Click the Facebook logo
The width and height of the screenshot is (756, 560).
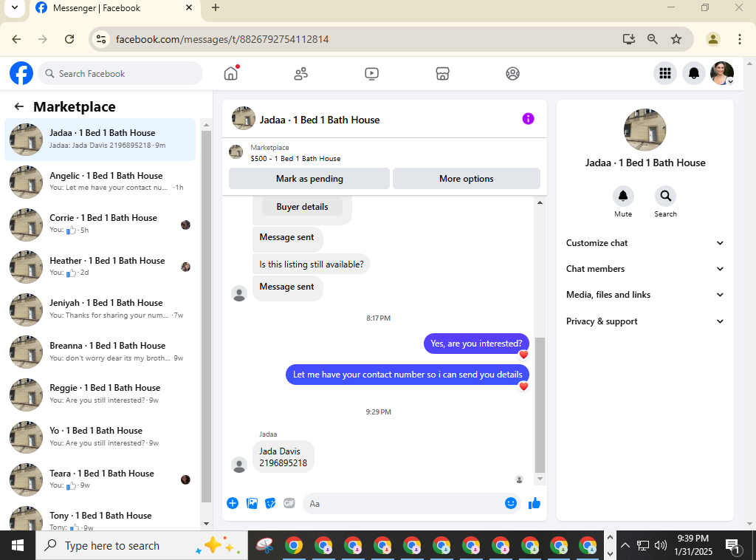pos(21,73)
